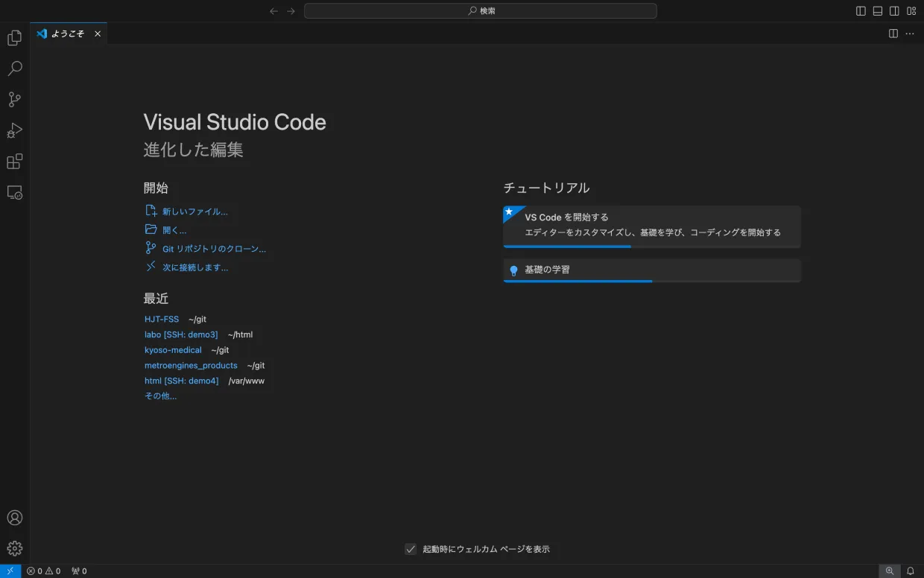Open the VS Code を開始する tutorial
This screenshot has width=924, height=578.
click(x=652, y=226)
